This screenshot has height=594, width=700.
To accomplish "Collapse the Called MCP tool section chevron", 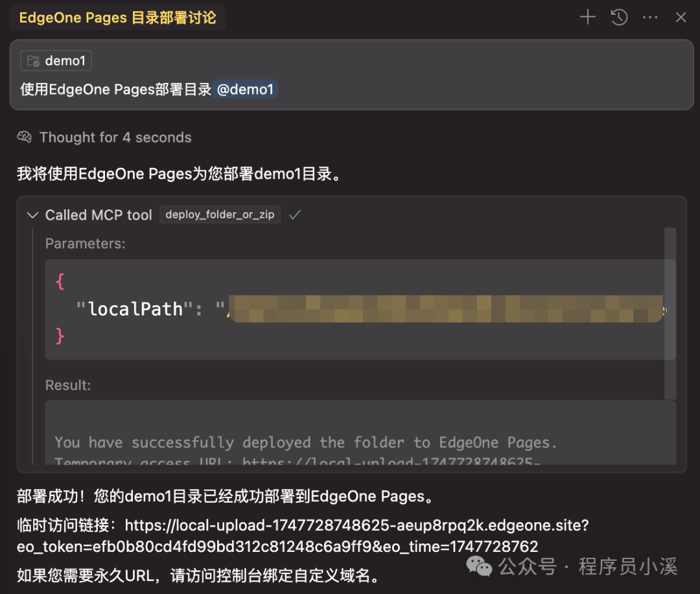I will (x=32, y=214).
